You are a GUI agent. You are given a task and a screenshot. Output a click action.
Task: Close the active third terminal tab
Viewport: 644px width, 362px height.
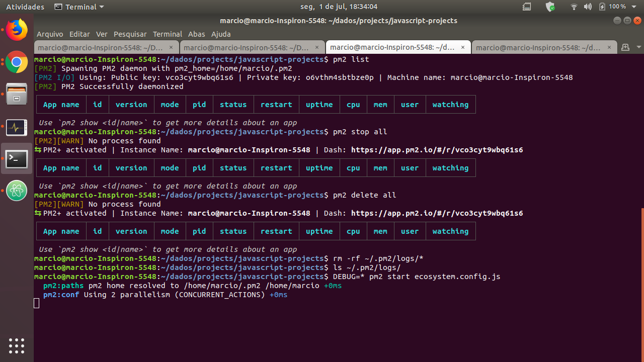[x=463, y=48]
